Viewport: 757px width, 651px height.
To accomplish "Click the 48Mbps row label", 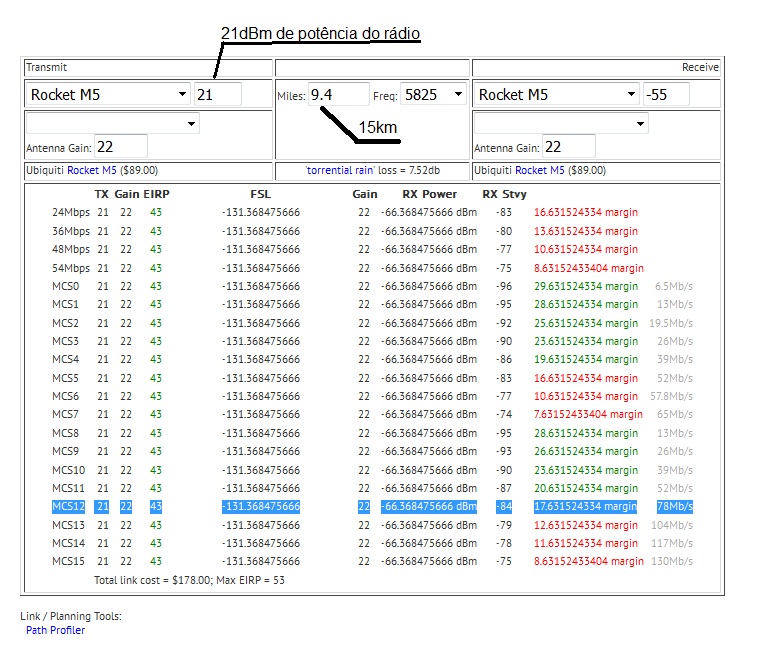I will tap(71, 249).
